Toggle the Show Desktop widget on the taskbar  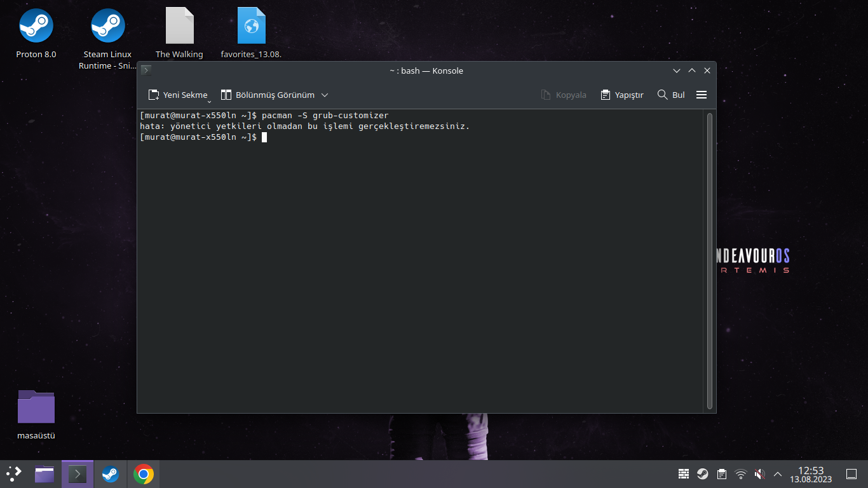click(851, 473)
